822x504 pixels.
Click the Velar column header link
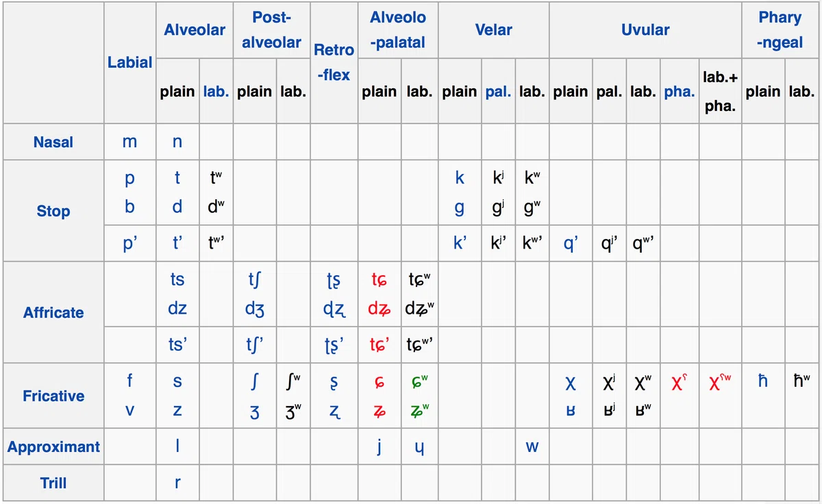point(493,30)
